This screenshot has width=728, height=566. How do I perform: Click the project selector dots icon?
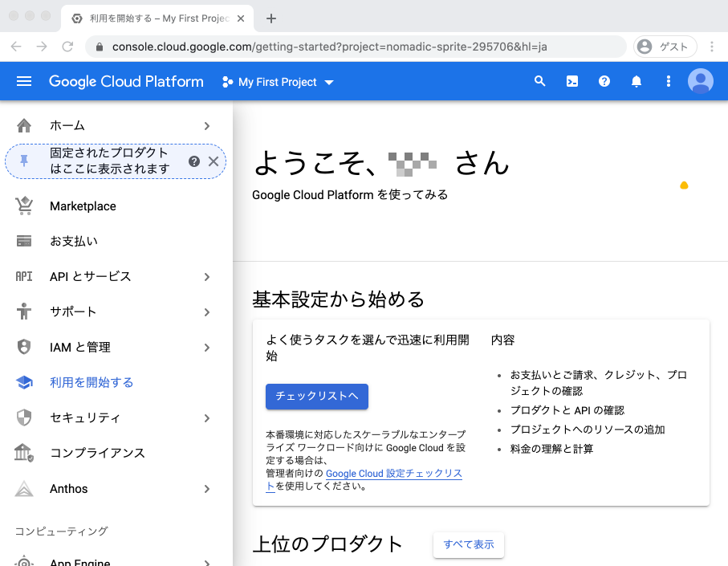pos(227,82)
